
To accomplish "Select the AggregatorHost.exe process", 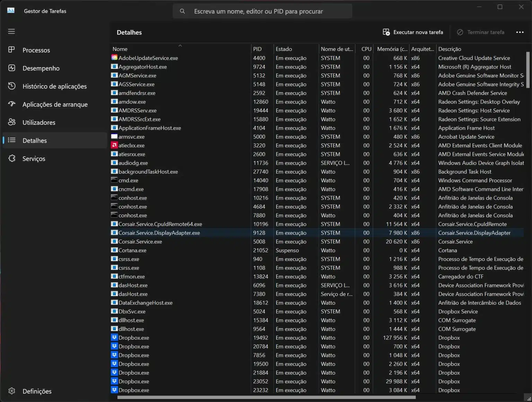I will tap(317, 67).
